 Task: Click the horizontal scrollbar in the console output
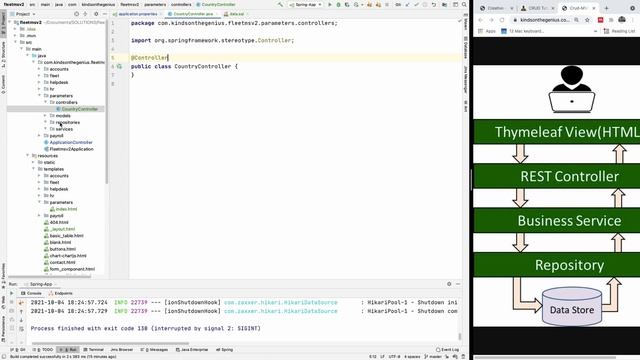[x=110, y=344]
